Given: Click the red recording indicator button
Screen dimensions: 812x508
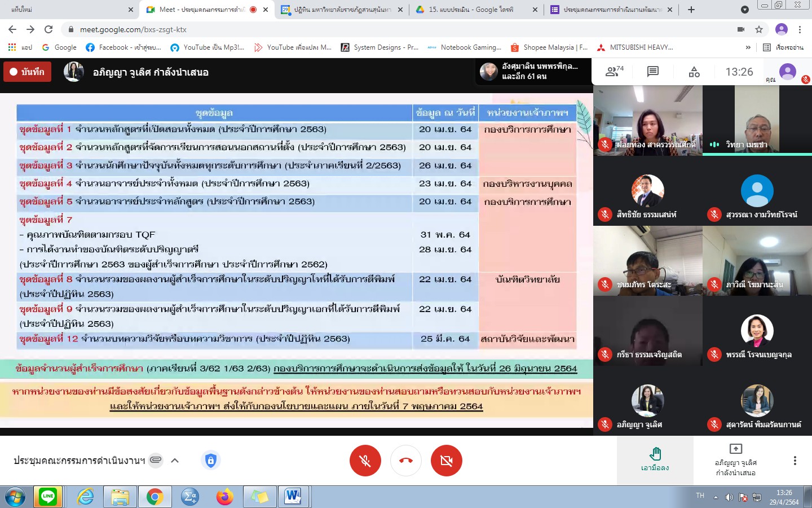Looking at the screenshot, I should [27, 72].
